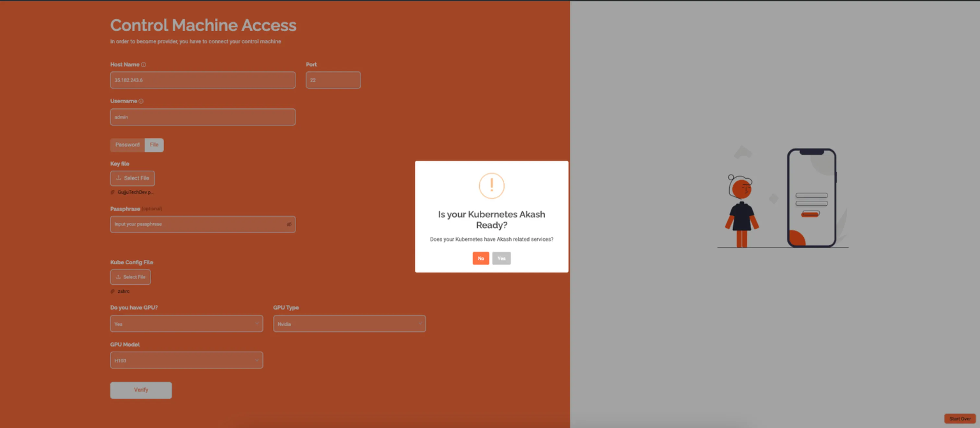
Task: Click Username info icon
Action: (x=141, y=101)
